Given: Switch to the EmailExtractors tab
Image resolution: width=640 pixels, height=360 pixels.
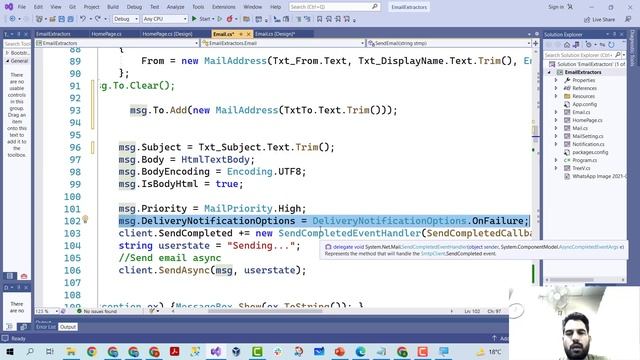Looking at the screenshot, I should (x=53, y=34).
